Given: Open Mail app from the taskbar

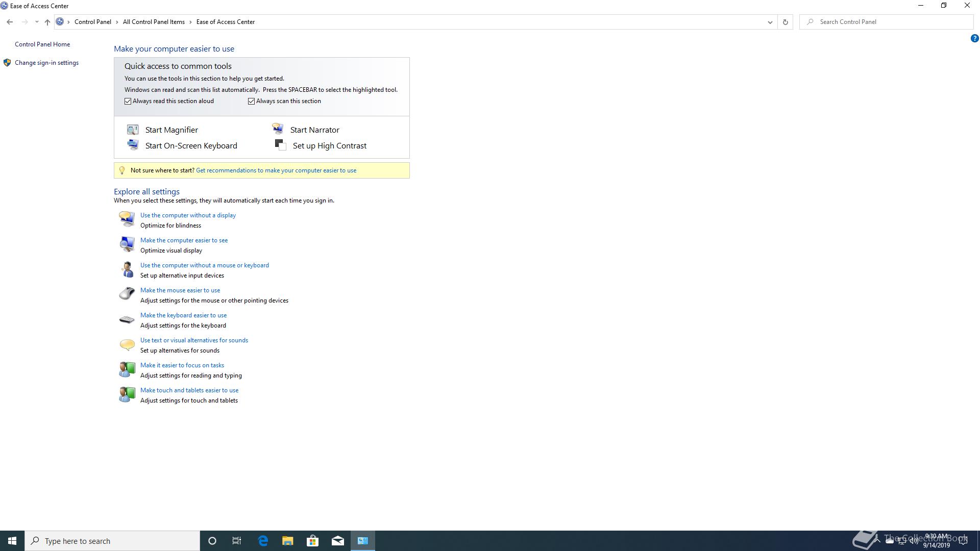Looking at the screenshot, I should pyautogui.click(x=338, y=541).
